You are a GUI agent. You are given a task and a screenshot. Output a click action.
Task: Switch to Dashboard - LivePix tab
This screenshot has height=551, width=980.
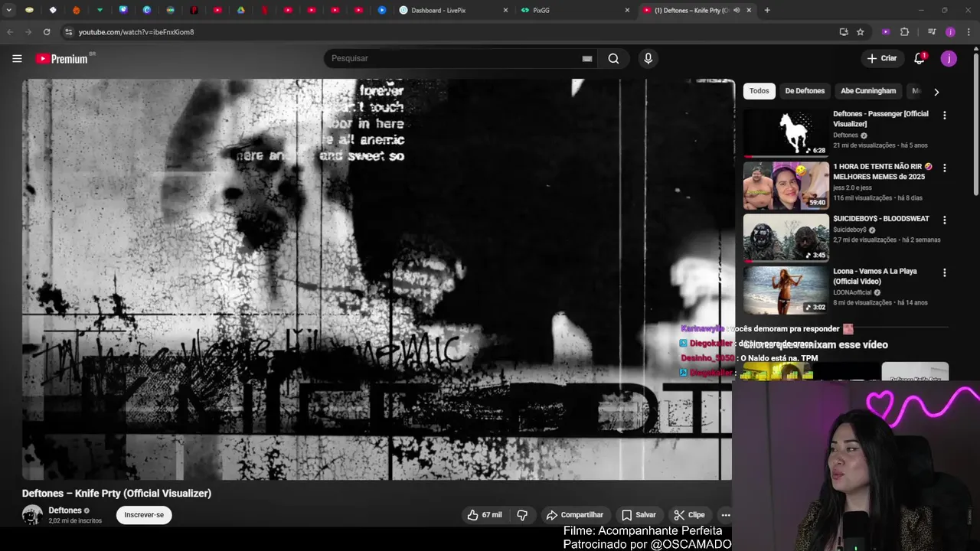click(x=452, y=11)
